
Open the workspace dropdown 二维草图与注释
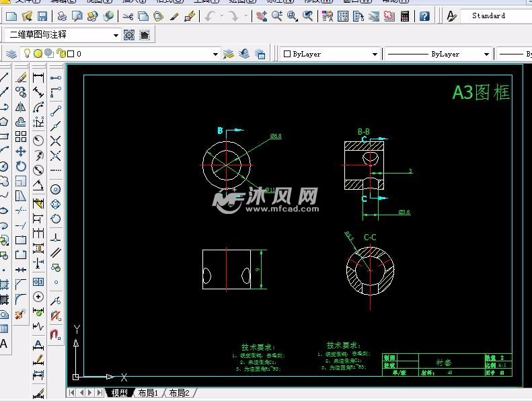tap(116, 35)
